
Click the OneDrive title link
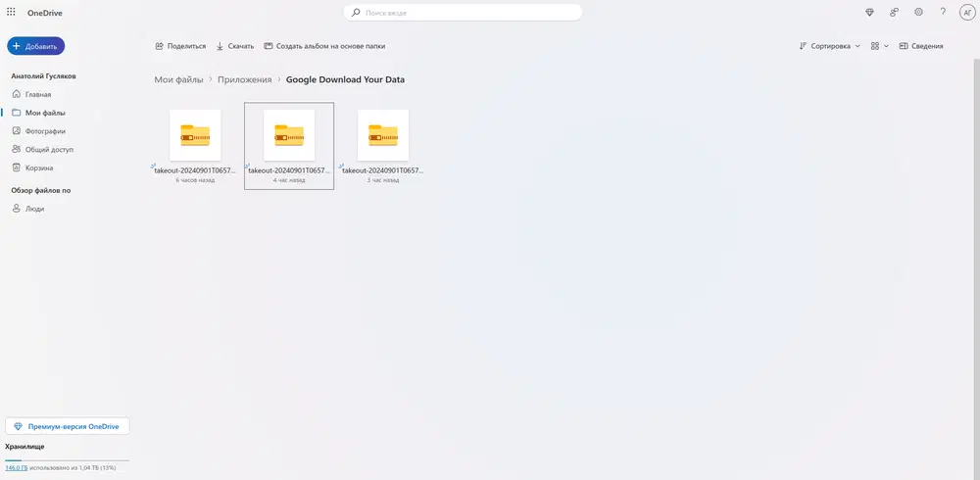click(44, 13)
